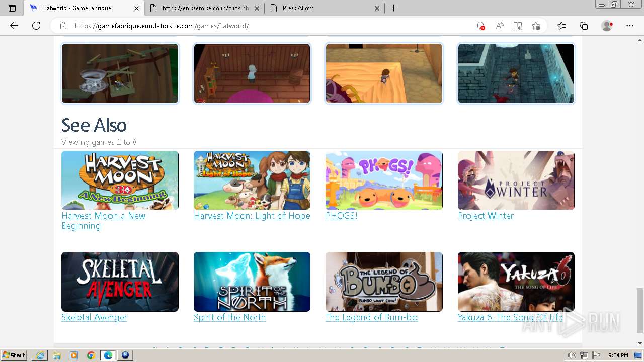Click the scrollbar down arrow
644x362 pixels.
(639, 343)
